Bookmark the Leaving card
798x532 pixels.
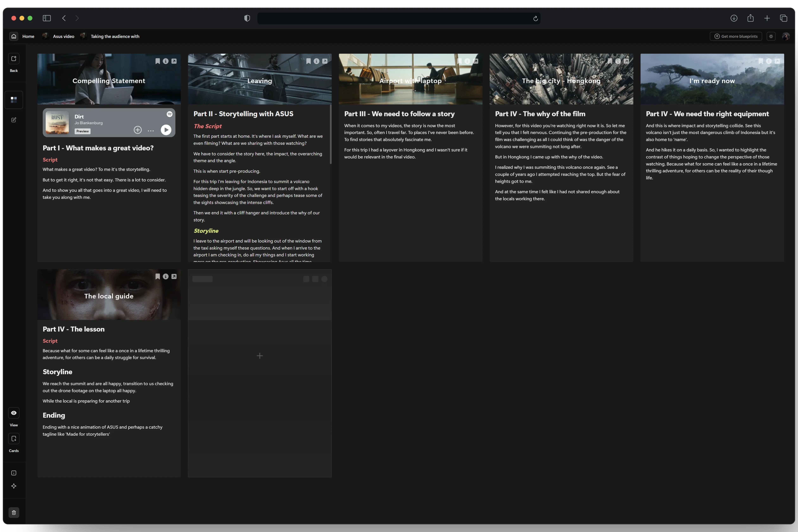pyautogui.click(x=308, y=61)
